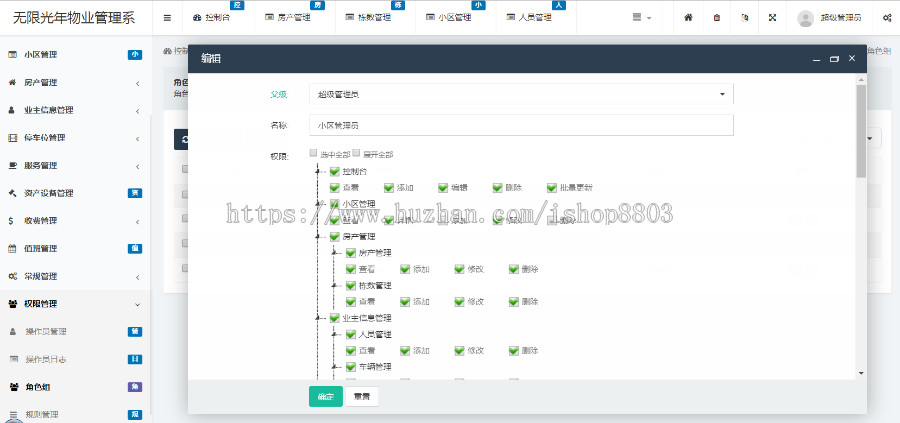Open the top bar list dropdown menu
The image size is (900, 423).
[642, 18]
